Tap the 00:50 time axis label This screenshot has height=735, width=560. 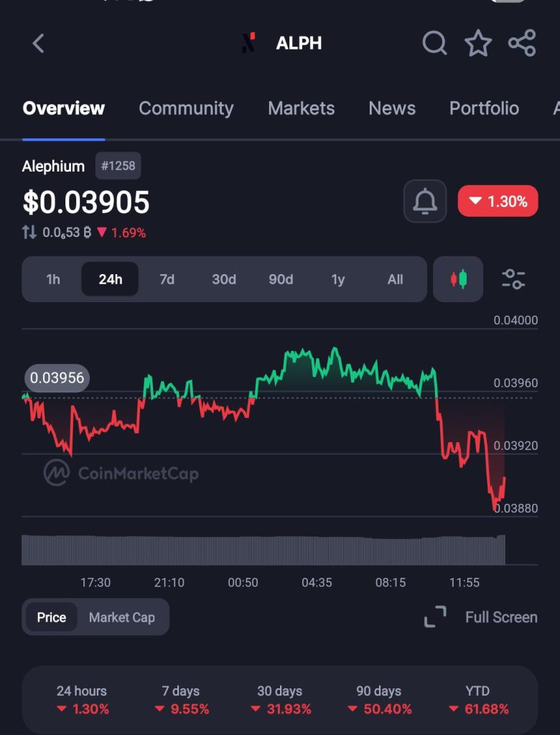coord(243,583)
